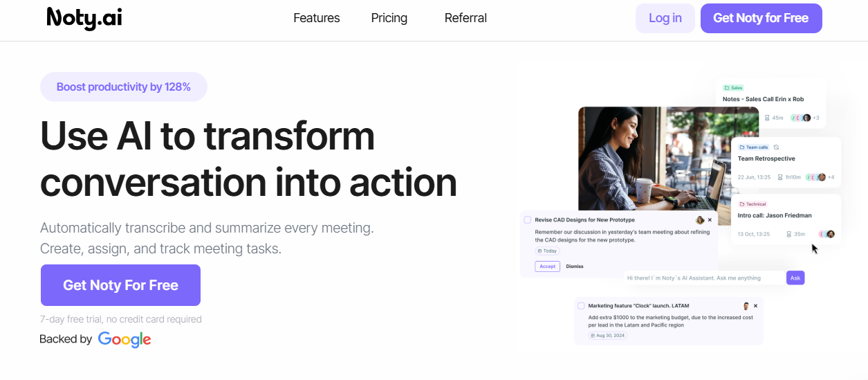Open the Referral nav link
The image size is (868, 380).
click(465, 18)
